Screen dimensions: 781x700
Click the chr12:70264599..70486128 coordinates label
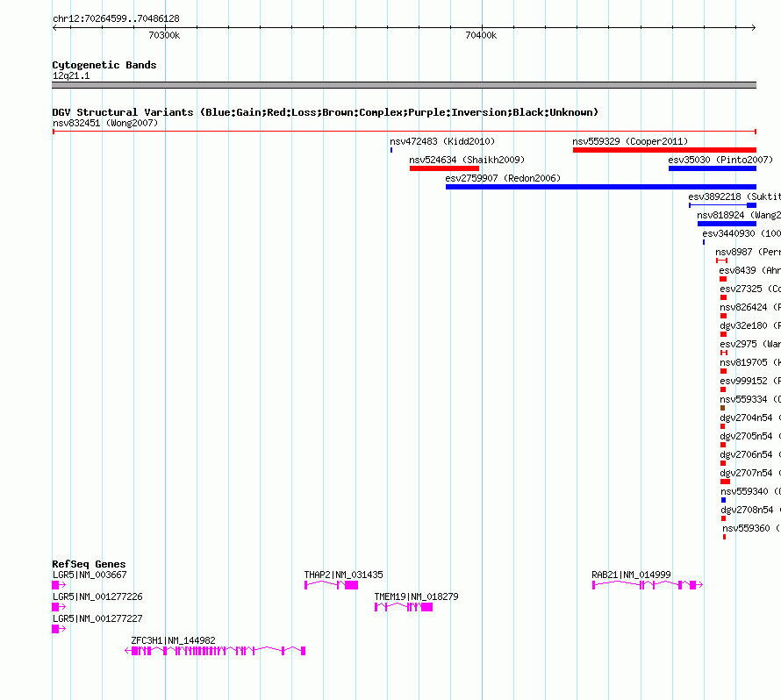[x=116, y=18]
